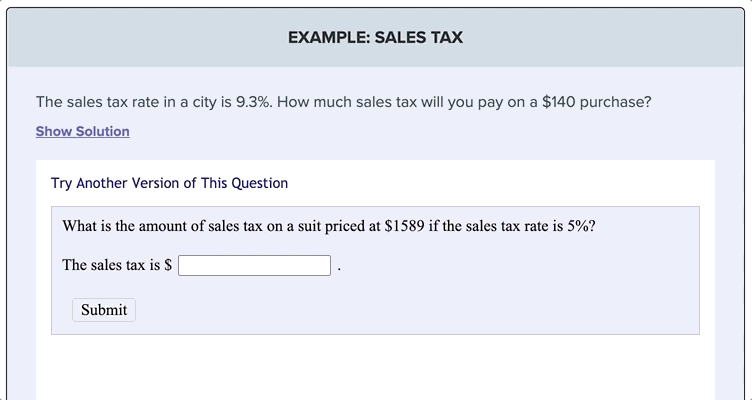Click the "5%?" tax rate value

click(582, 226)
